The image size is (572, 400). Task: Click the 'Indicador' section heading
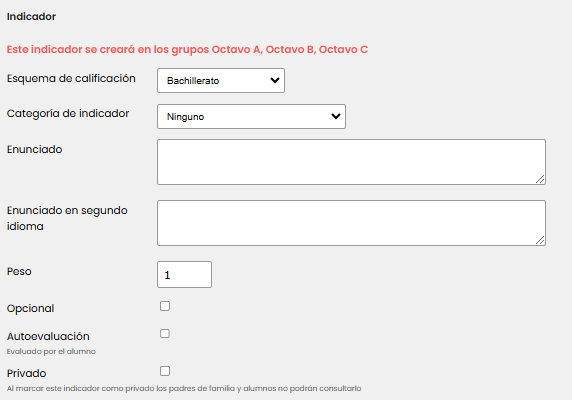pos(31,16)
